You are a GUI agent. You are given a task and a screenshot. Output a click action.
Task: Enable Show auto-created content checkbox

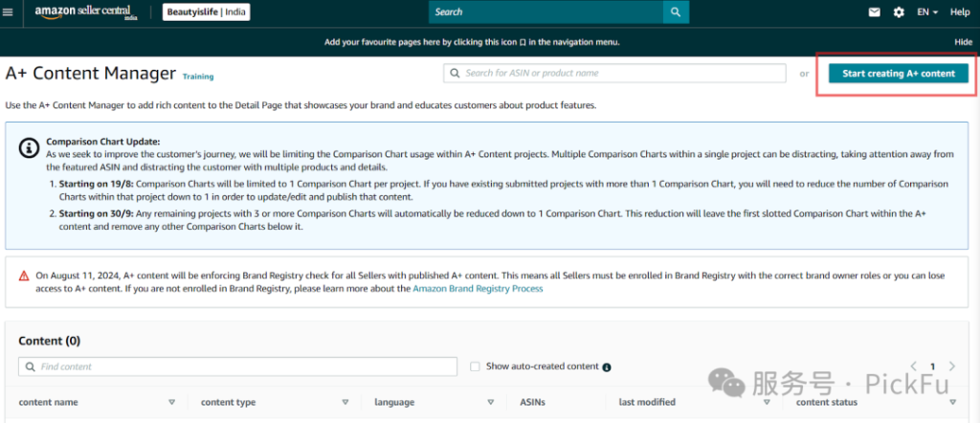click(x=476, y=367)
